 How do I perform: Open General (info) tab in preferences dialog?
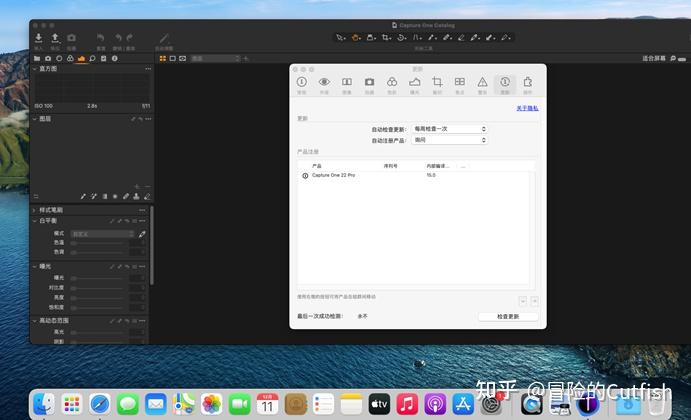[x=302, y=85]
